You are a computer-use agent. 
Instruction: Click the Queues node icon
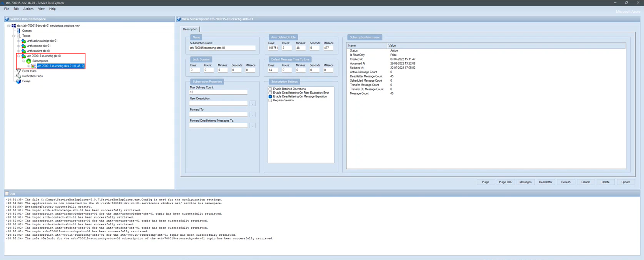(x=18, y=31)
